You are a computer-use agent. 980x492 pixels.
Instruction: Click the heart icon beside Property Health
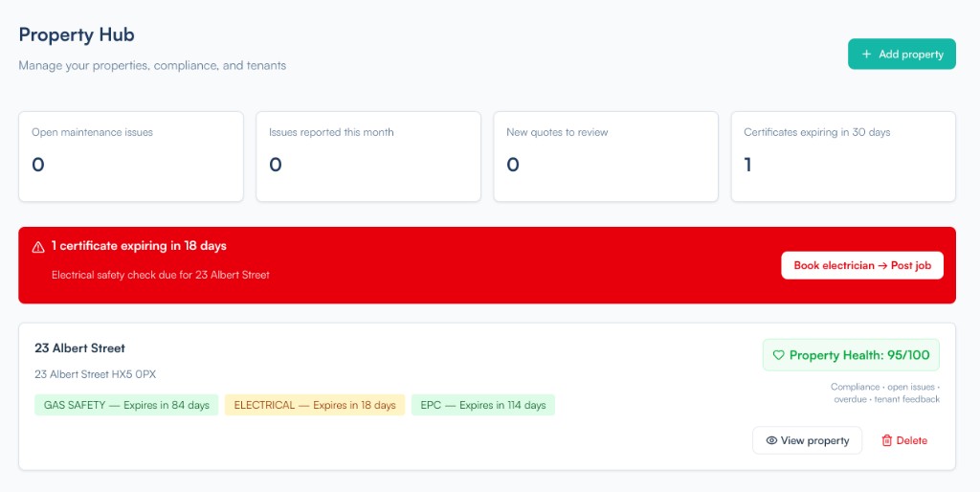[x=778, y=355]
